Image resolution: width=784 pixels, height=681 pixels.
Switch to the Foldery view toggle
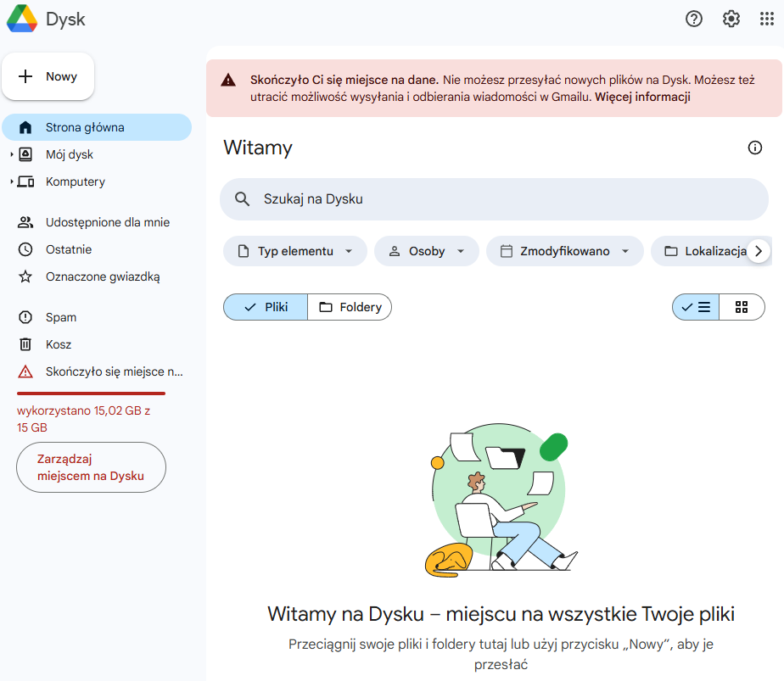[x=350, y=307]
